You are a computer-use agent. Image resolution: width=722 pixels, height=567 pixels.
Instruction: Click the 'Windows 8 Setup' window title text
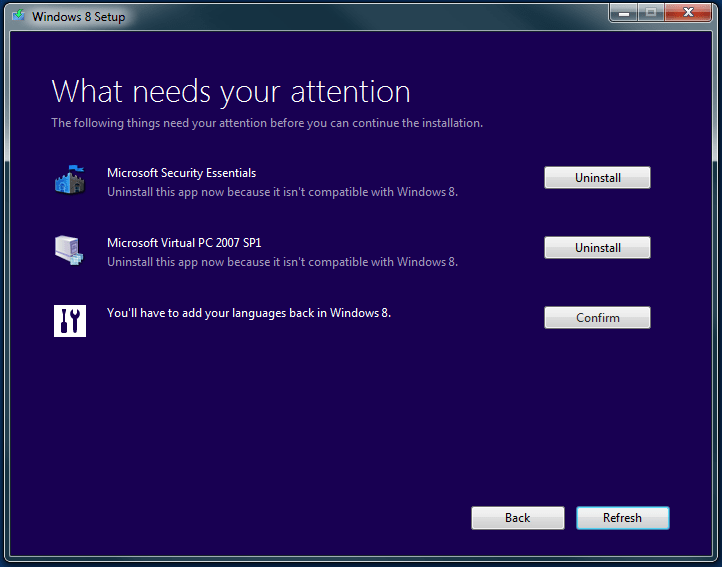click(x=78, y=17)
